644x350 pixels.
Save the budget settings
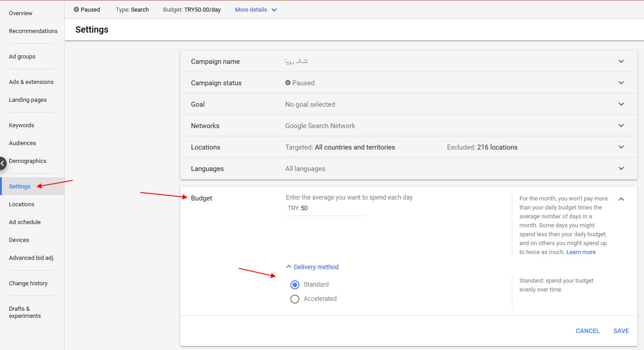621,331
